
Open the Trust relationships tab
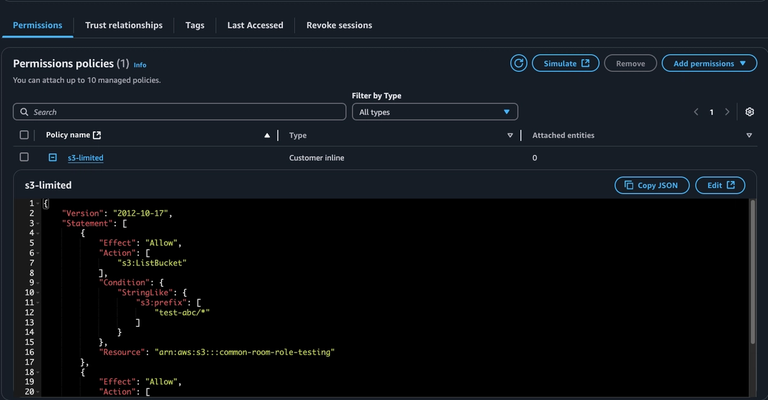click(124, 25)
